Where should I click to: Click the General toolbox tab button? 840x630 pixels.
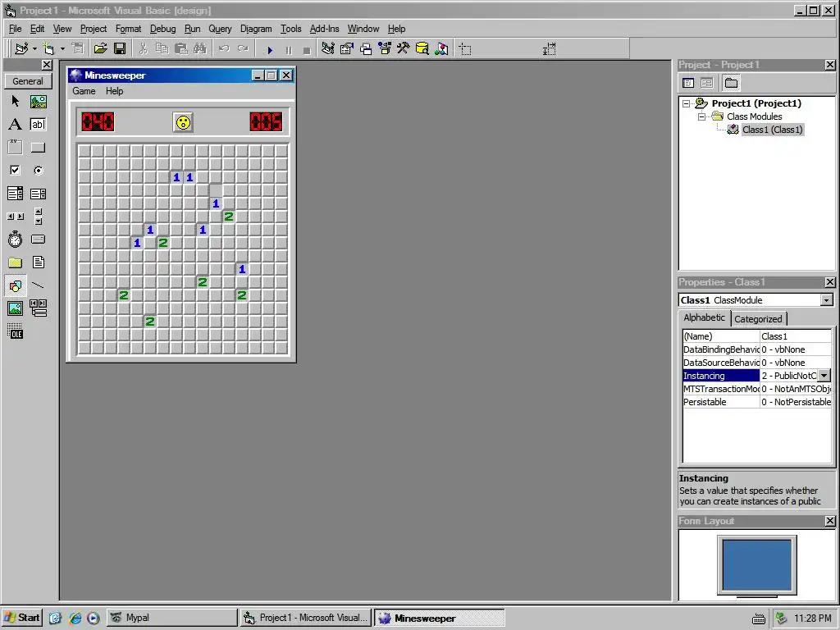28,81
